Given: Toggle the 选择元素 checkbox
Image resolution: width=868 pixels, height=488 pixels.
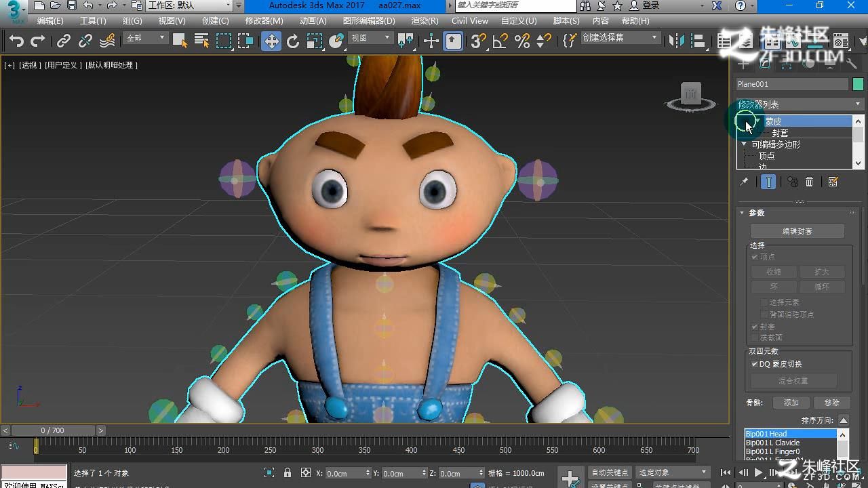Looking at the screenshot, I should pos(764,302).
